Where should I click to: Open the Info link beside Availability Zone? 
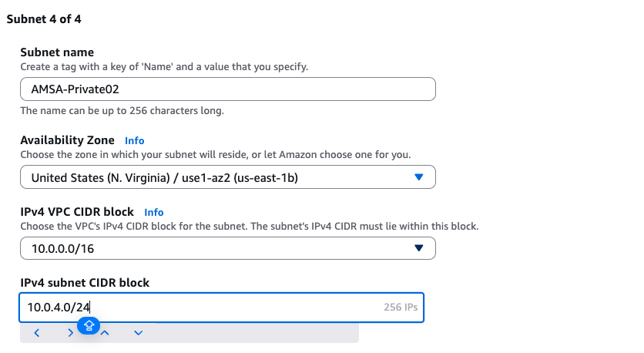point(134,141)
